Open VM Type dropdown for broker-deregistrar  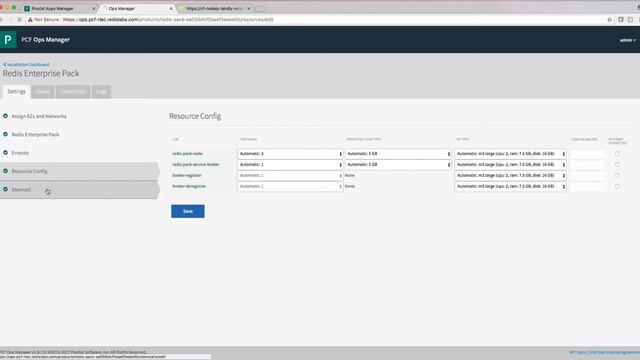tap(510, 186)
